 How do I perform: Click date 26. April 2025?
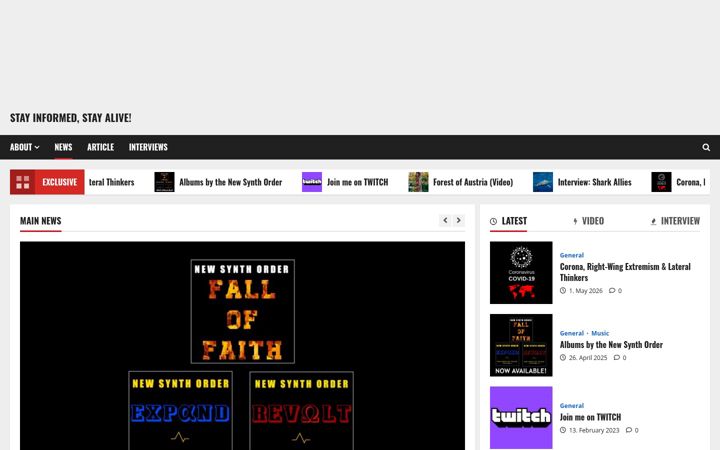[x=588, y=358]
